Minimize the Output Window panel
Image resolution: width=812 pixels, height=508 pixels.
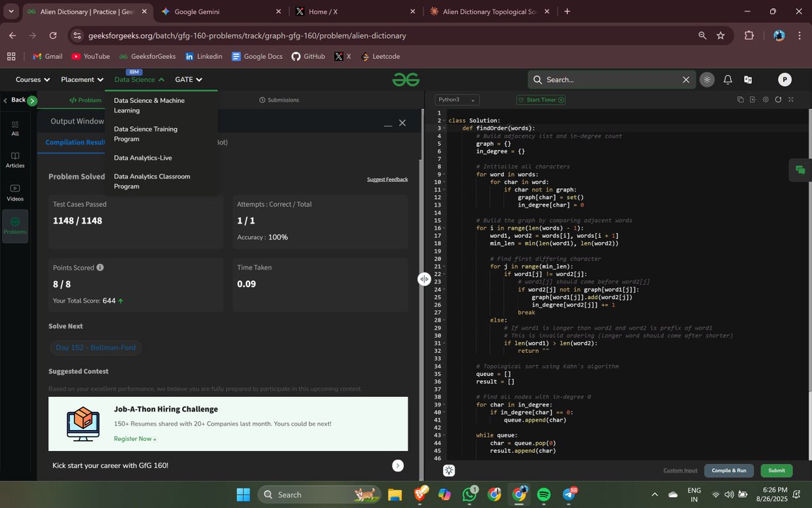(388, 125)
